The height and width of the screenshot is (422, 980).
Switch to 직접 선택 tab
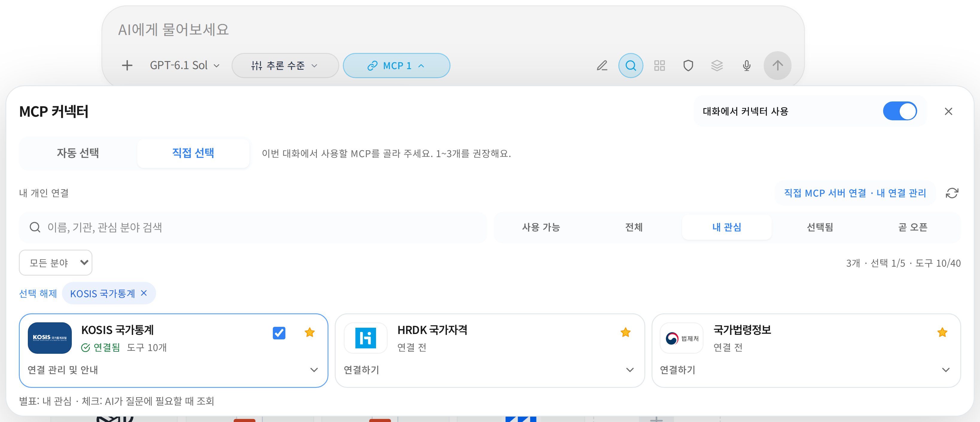[x=193, y=153]
